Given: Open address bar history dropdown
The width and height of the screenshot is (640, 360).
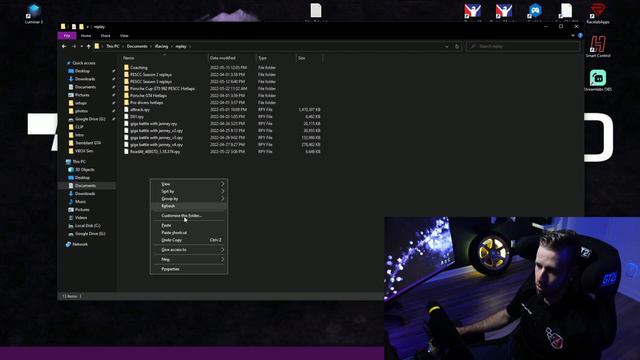Looking at the screenshot, I should [447, 47].
